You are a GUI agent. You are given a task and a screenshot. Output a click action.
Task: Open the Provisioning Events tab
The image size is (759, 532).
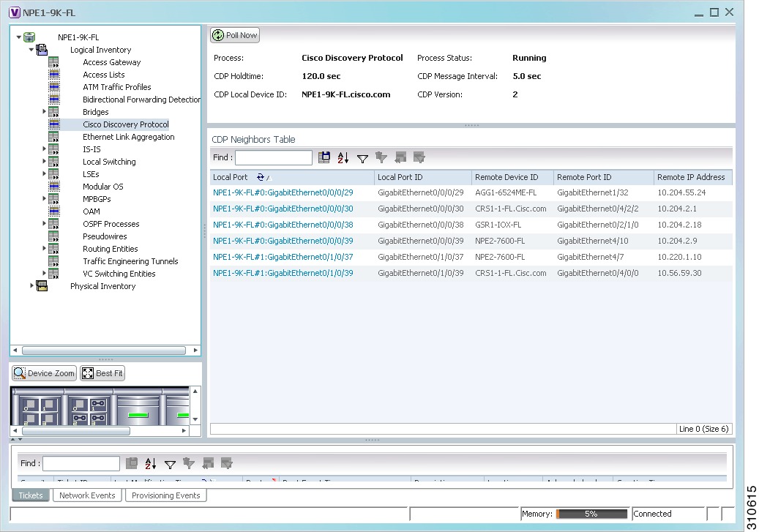166,495
